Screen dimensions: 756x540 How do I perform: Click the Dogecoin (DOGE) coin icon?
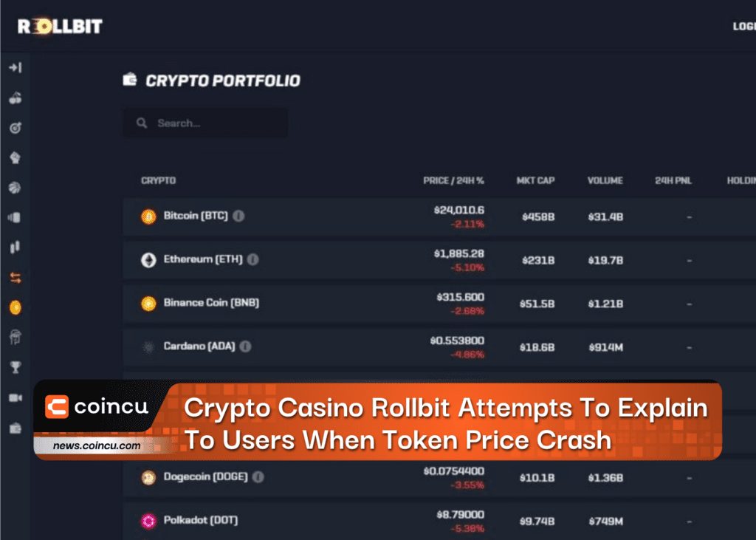tap(149, 478)
